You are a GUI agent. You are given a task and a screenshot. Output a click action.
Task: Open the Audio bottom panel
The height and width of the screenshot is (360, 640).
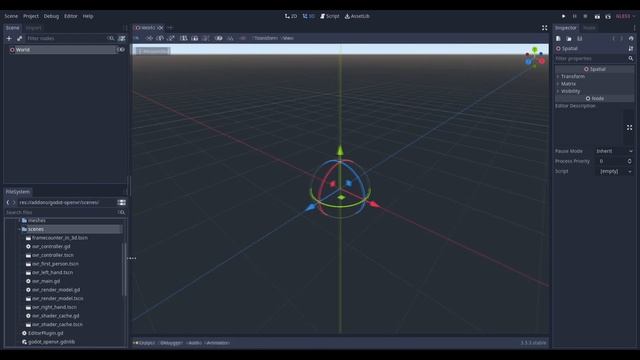[194, 343]
